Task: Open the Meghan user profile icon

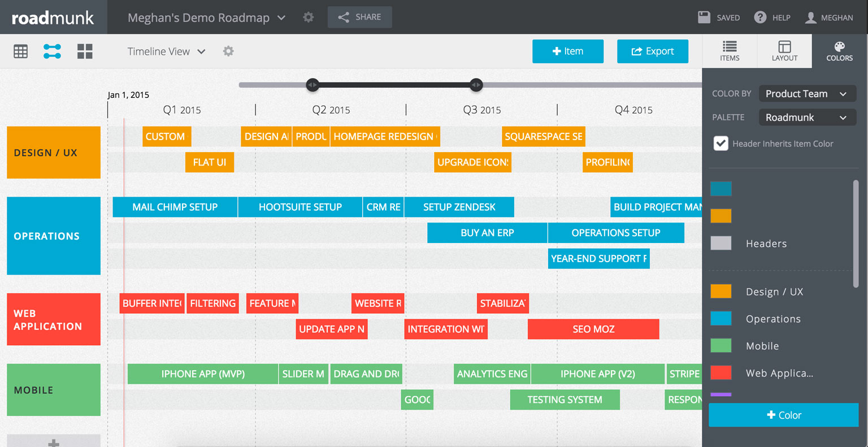Action: (810, 18)
